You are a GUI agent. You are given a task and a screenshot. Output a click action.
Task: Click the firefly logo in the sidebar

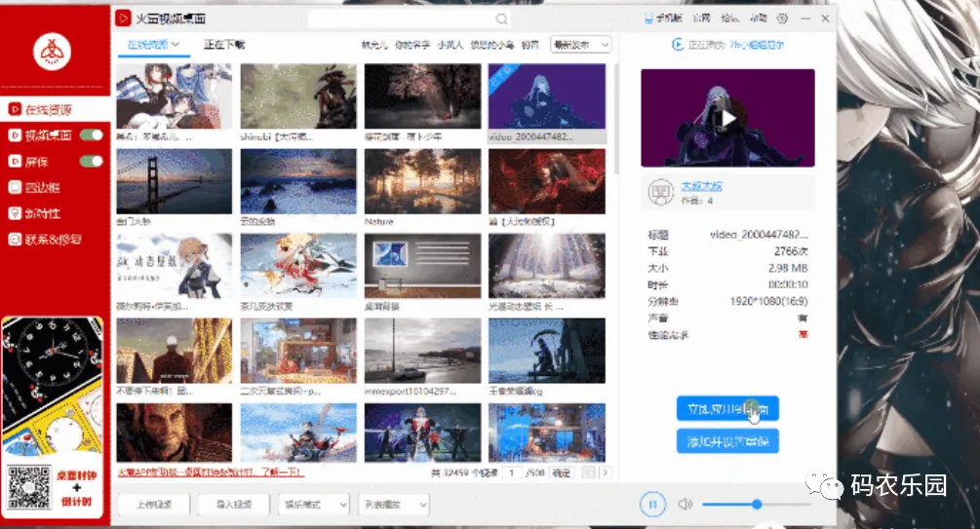52,52
